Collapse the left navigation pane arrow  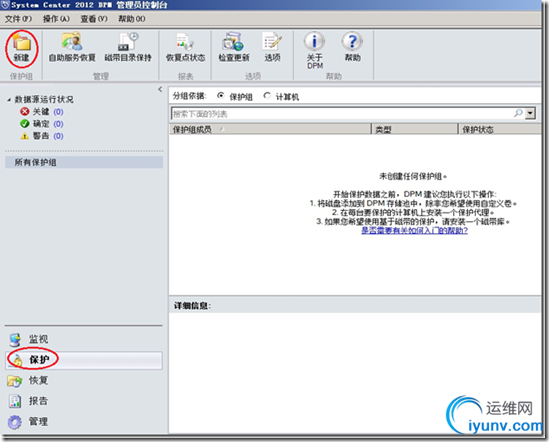(x=160, y=89)
